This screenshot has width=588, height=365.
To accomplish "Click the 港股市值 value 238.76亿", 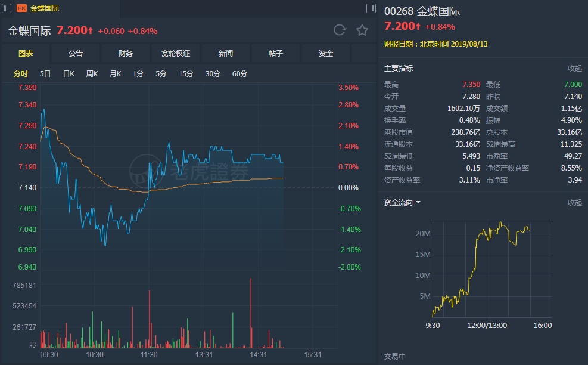I will point(465,132).
